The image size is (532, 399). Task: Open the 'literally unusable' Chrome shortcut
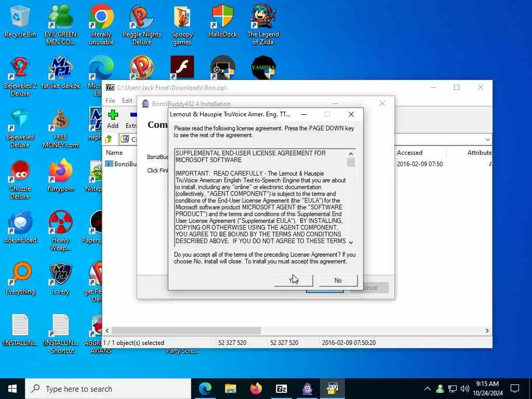pos(101,24)
